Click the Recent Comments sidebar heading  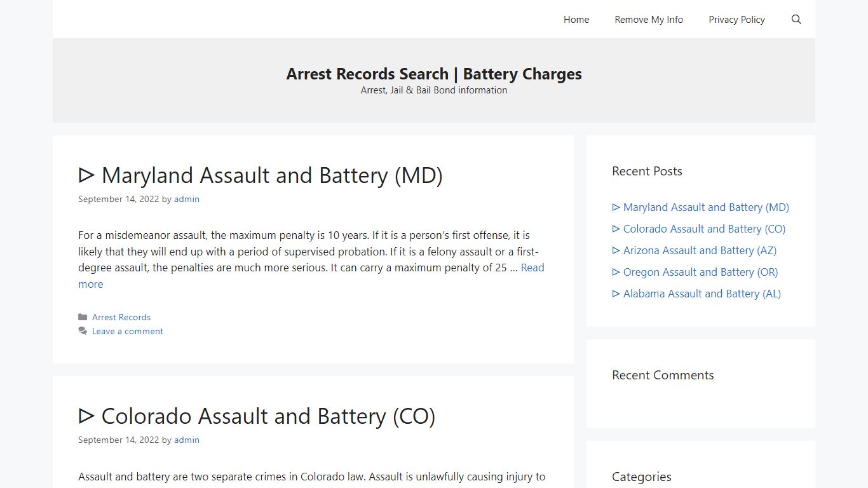(663, 375)
